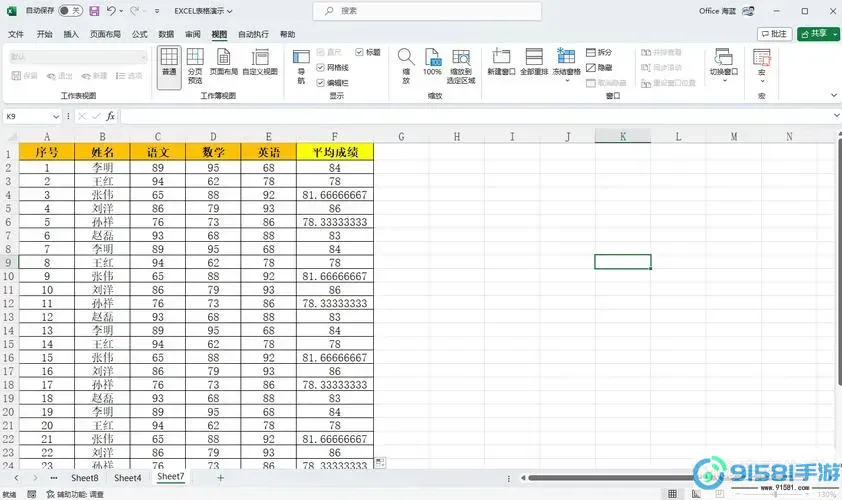
Task: Switch to the Sheet4 tab
Action: [x=128, y=477]
